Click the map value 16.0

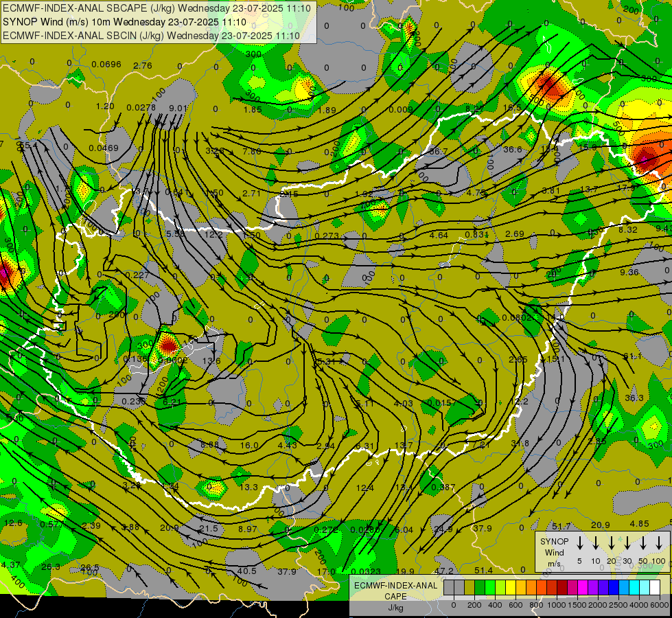[x=249, y=445]
